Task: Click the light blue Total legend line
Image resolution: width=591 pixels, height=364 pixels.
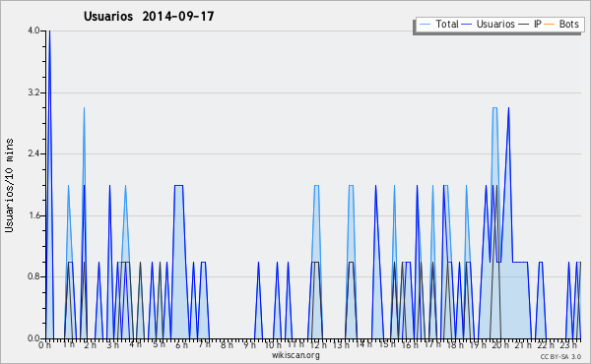Action: (425, 25)
